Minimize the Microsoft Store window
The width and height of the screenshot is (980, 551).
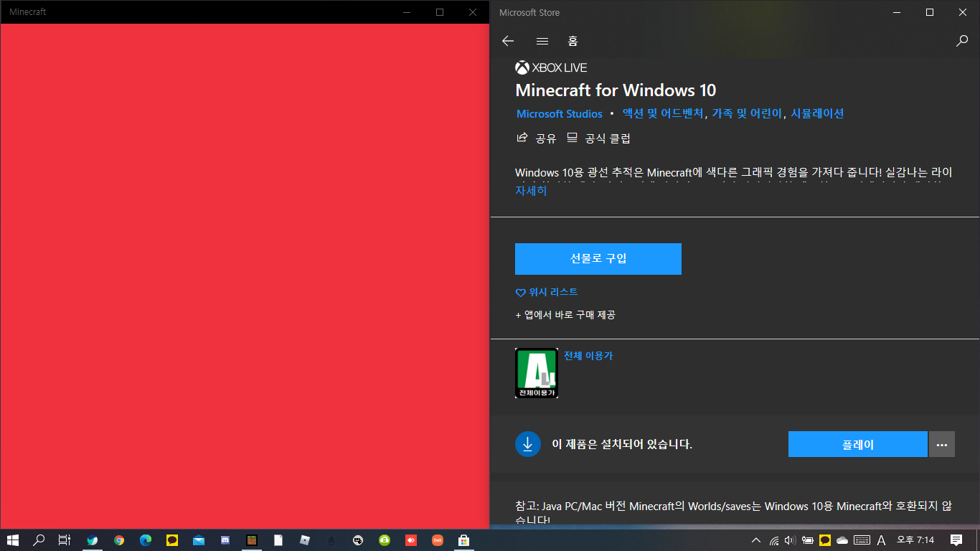[897, 12]
